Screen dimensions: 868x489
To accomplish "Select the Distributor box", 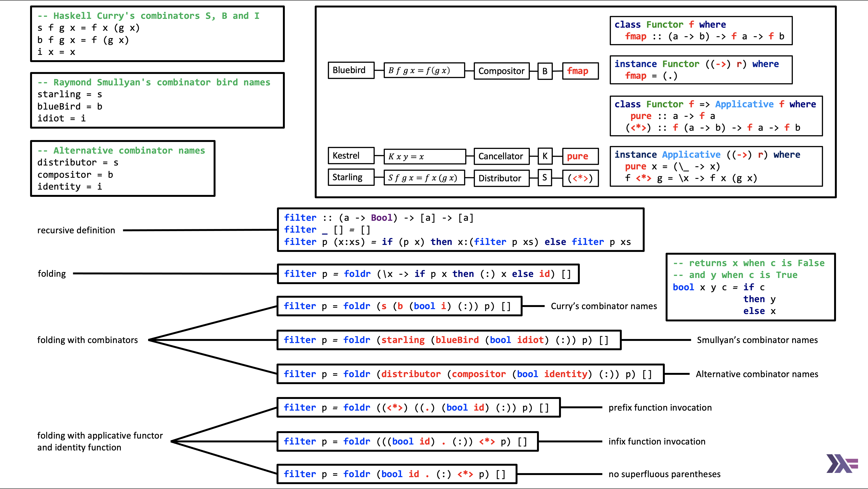I will pyautogui.click(x=501, y=178).
